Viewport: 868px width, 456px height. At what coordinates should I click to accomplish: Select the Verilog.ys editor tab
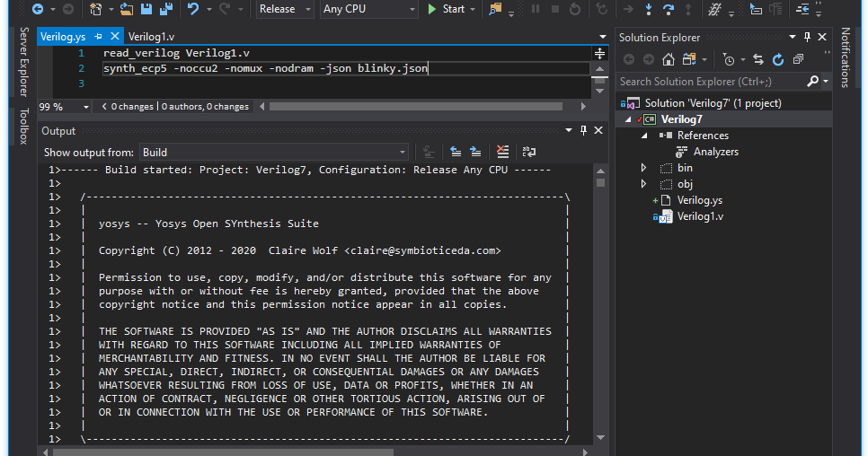point(63,37)
